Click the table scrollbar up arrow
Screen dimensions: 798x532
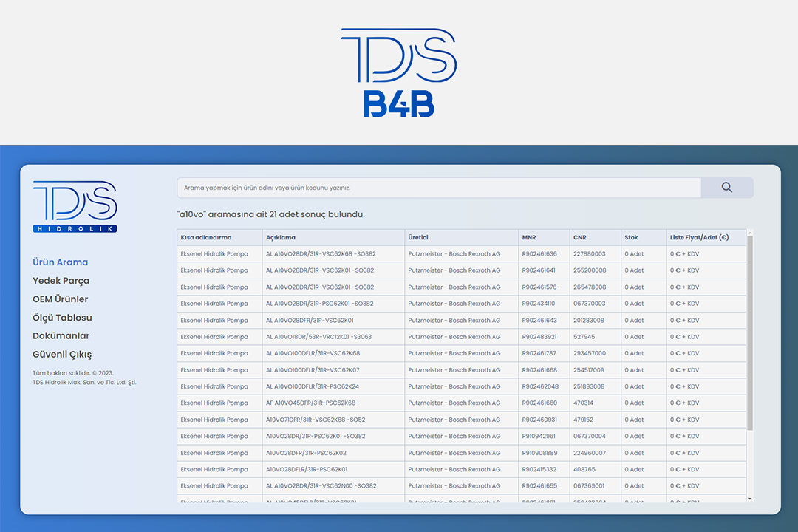pos(750,233)
